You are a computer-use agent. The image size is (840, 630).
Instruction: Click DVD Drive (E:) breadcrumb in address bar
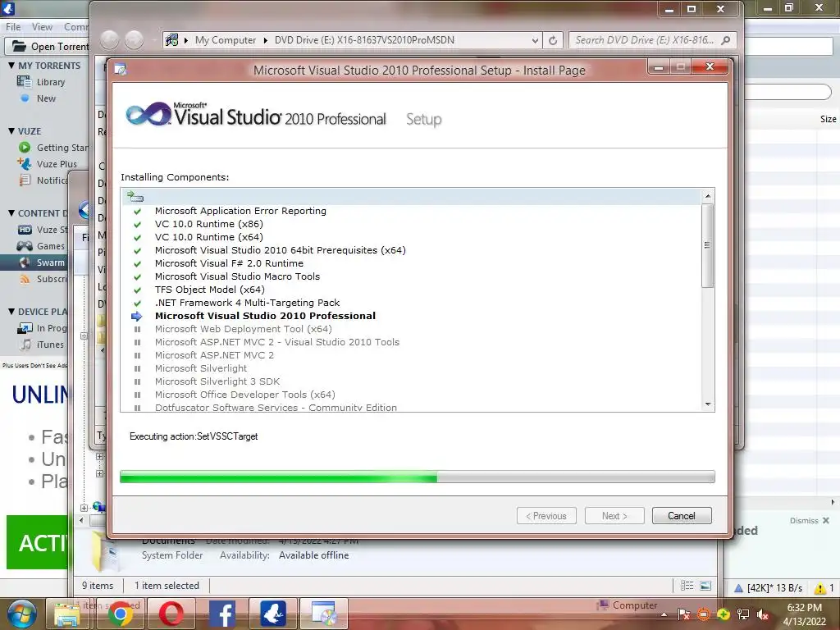364,40
